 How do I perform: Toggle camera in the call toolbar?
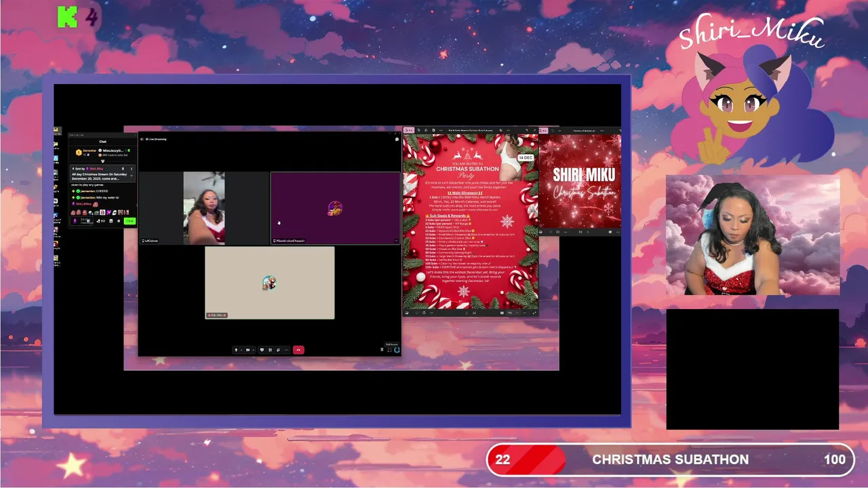248,350
